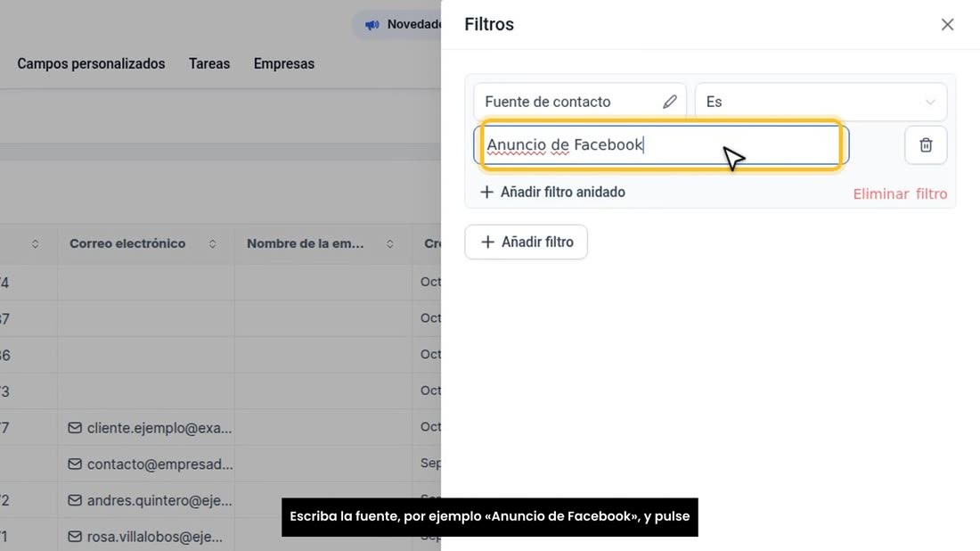Click email cliente.ejemplo@exa...
The width and height of the screenshot is (980, 551).
coord(159,429)
